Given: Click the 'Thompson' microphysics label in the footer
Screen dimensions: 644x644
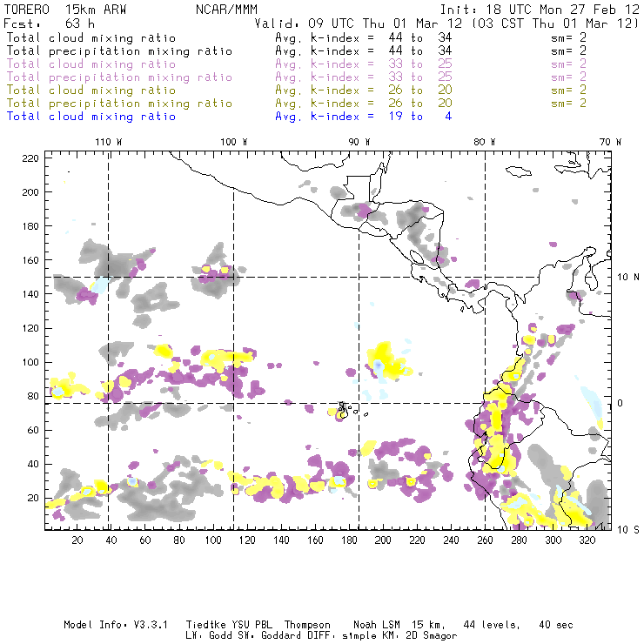Looking at the screenshot, I should (307, 625).
